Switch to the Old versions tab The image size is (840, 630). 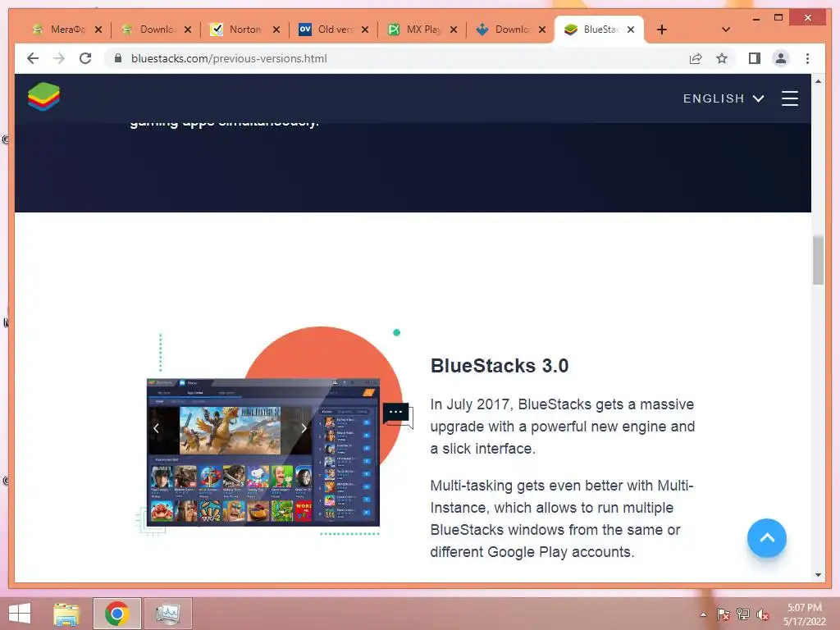[335, 30]
